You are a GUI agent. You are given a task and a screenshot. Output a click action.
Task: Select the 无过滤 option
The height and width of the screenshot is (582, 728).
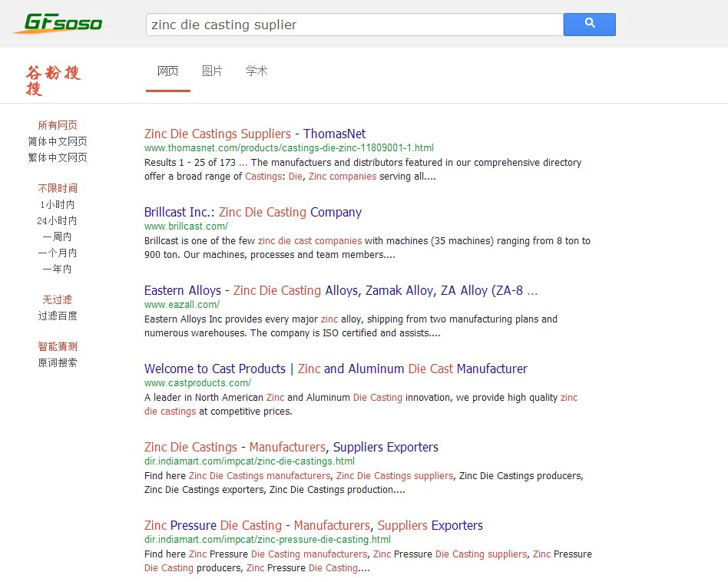click(x=57, y=299)
